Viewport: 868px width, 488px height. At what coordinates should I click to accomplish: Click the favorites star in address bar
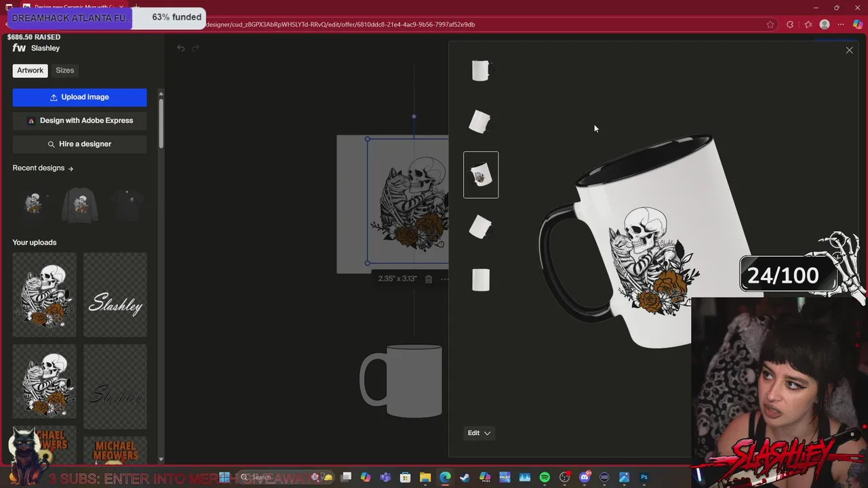pos(770,24)
